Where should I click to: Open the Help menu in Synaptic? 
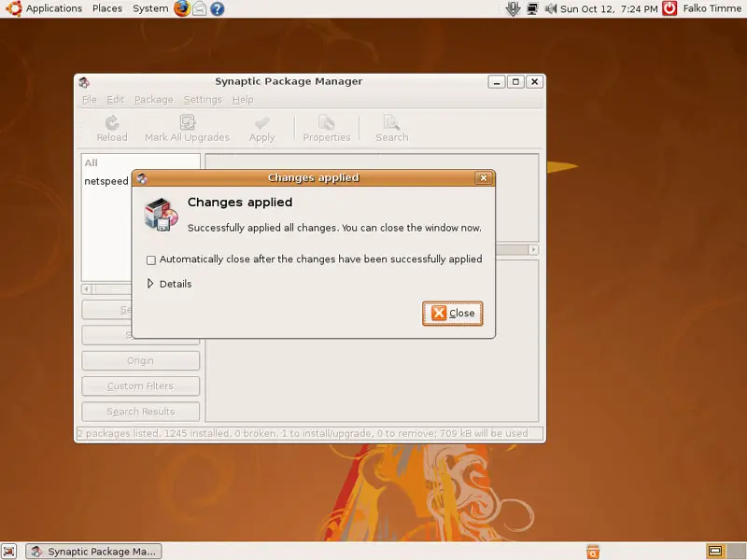243,100
